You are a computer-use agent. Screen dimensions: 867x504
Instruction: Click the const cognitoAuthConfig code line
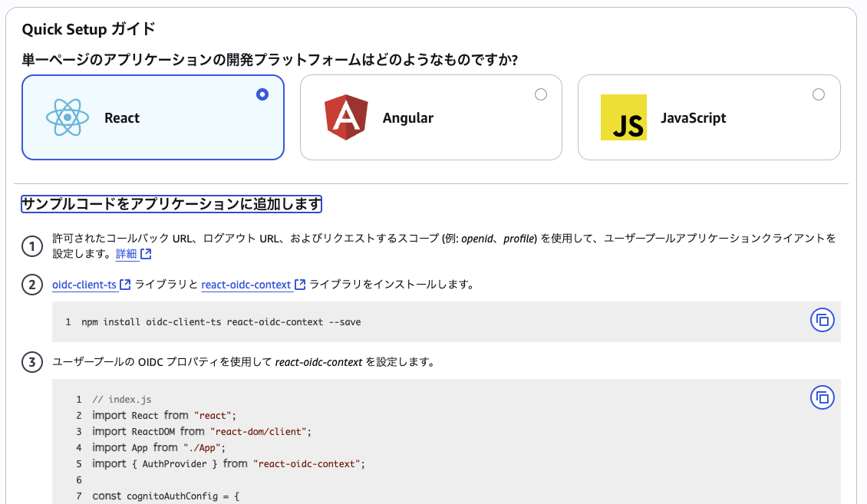(x=166, y=496)
